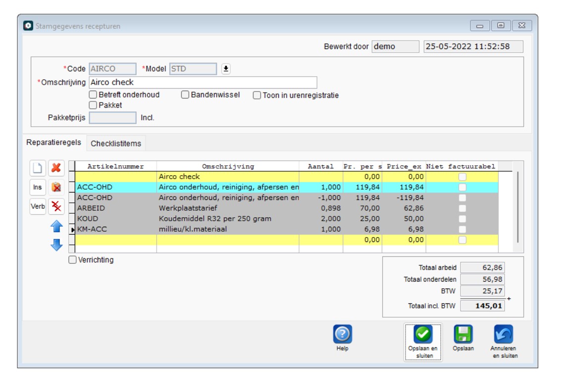Switch to the Reparatieregels tab
This screenshot has width=568, height=392.
click(53, 143)
